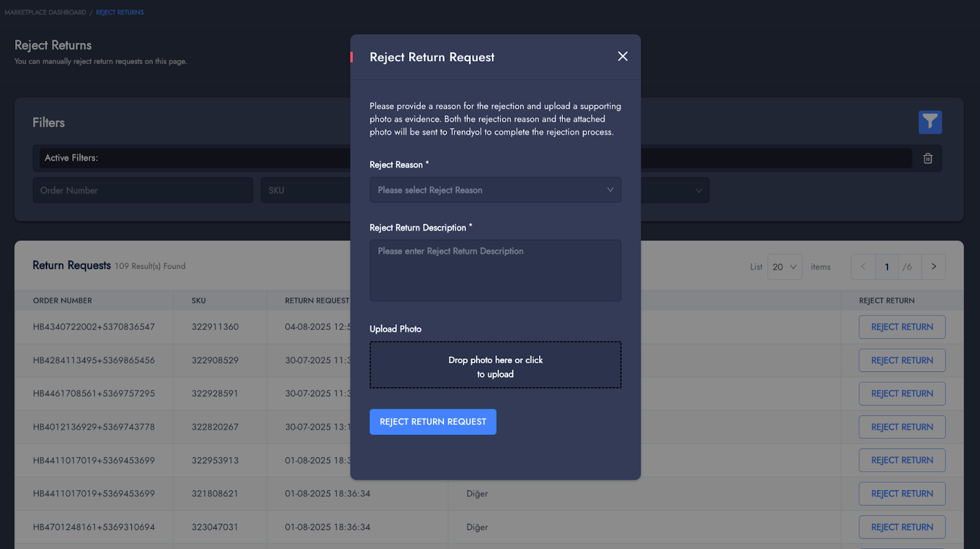The width and height of the screenshot is (980, 549).
Task: Close the Reject Return Request dialog
Action: click(x=622, y=56)
